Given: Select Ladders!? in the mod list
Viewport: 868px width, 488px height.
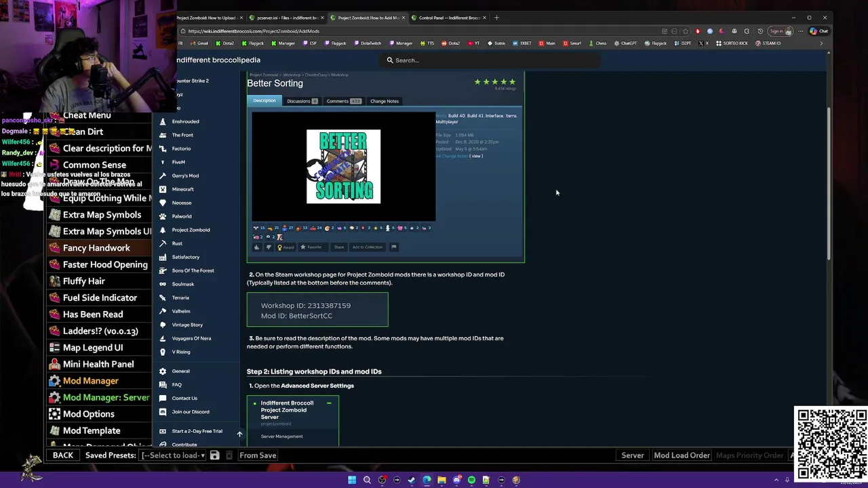Looking at the screenshot, I should [100, 331].
